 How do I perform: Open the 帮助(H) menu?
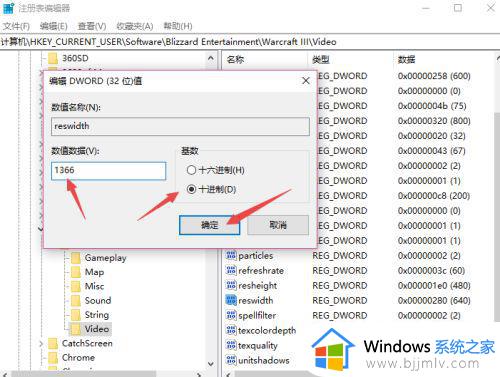click(178, 26)
